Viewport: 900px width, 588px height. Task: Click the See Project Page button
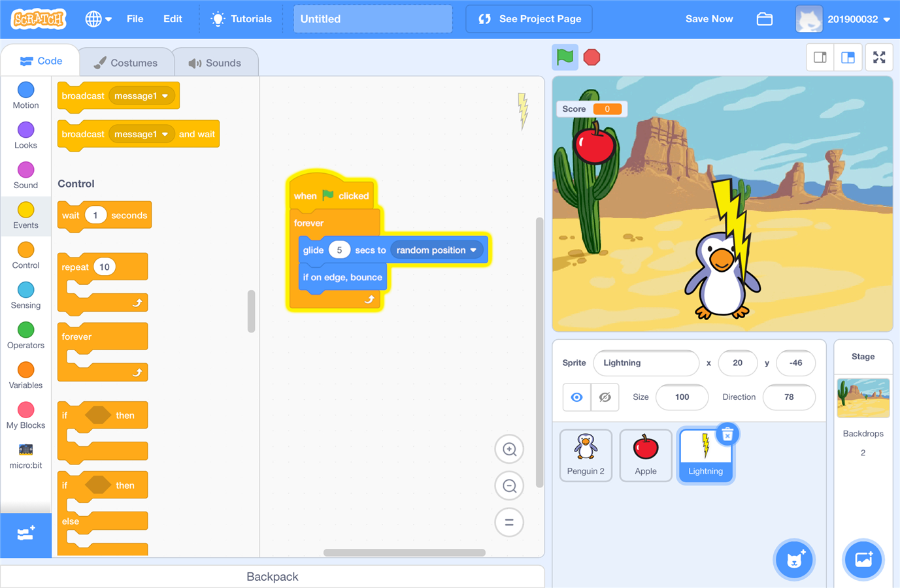[x=529, y=19]
